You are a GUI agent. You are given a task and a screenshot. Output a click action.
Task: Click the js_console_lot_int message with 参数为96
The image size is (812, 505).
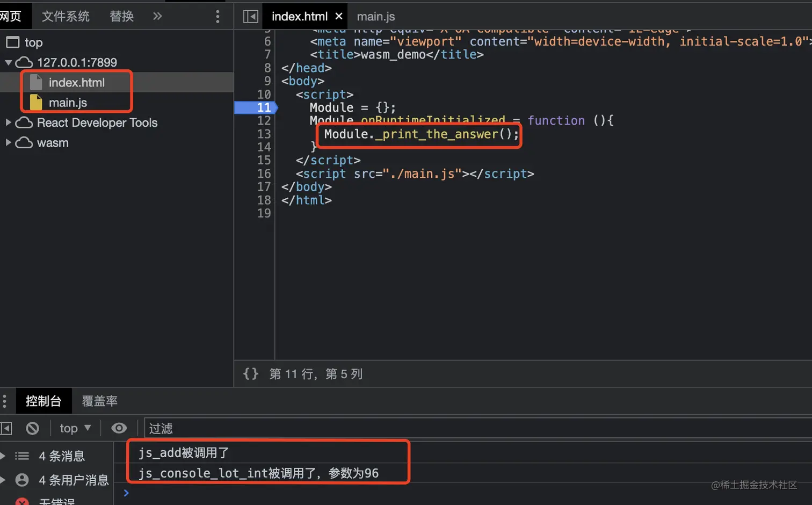pos(258,473)
